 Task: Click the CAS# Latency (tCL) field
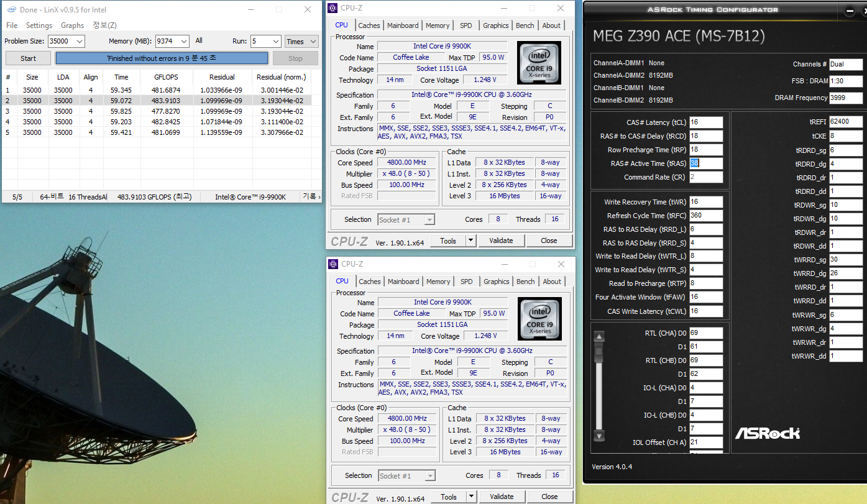(706, 122)
